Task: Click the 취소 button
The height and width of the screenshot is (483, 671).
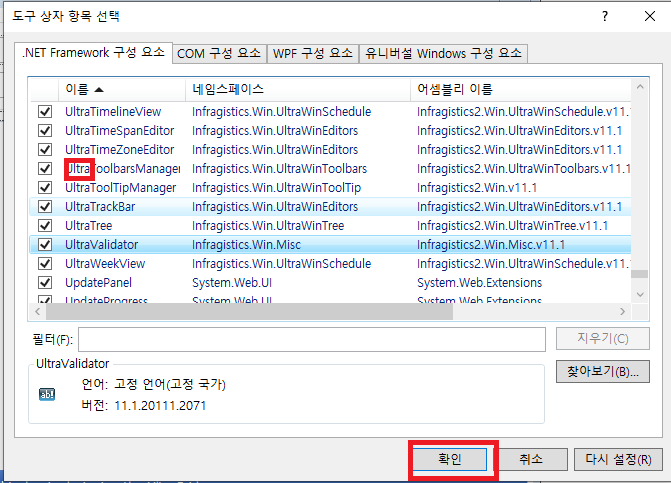Action: pyautogui.click(x=531, y=459)
